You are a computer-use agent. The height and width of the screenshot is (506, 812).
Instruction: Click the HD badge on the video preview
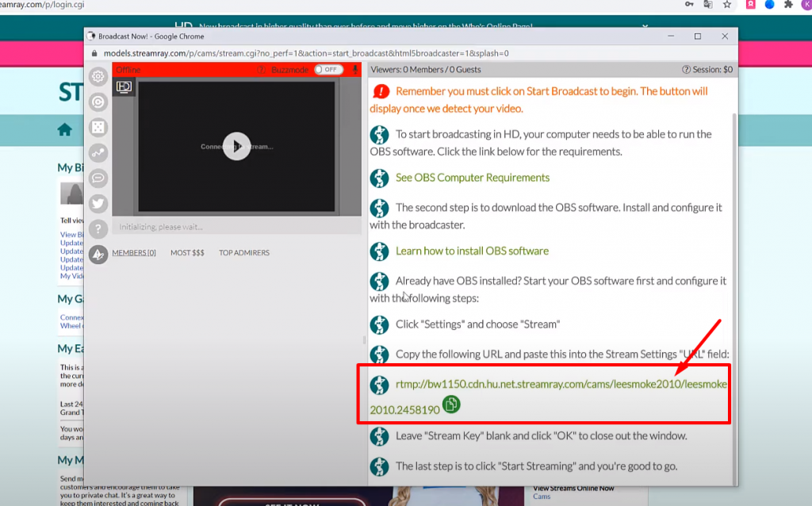coord(124,87)
